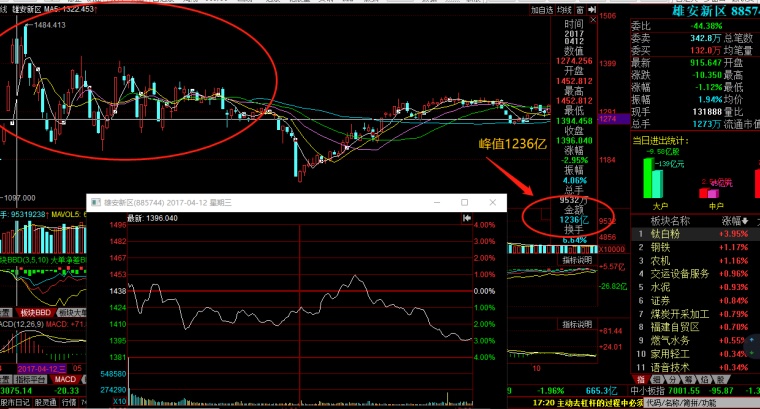Click the intraday popup's title bar icon
The width and height of the screenshot is (760, 409).
[96, 203]
